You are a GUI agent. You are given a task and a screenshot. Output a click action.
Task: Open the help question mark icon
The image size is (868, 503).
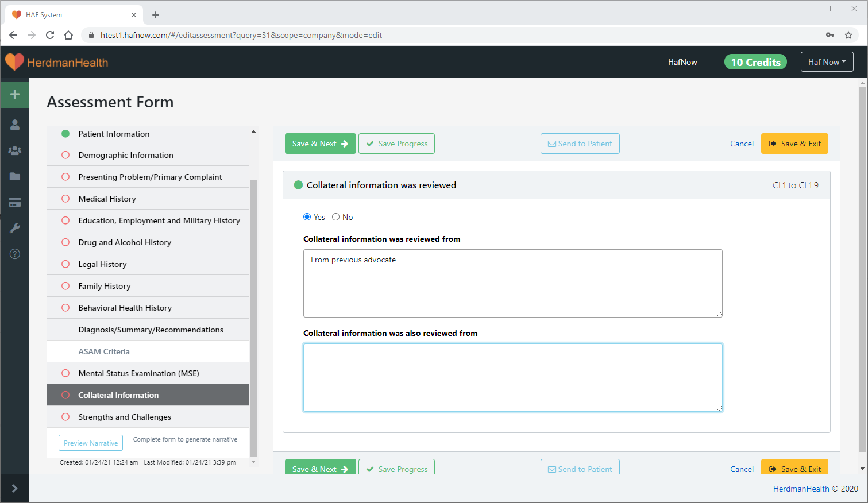pyautogui.click(x=15, y=254)
